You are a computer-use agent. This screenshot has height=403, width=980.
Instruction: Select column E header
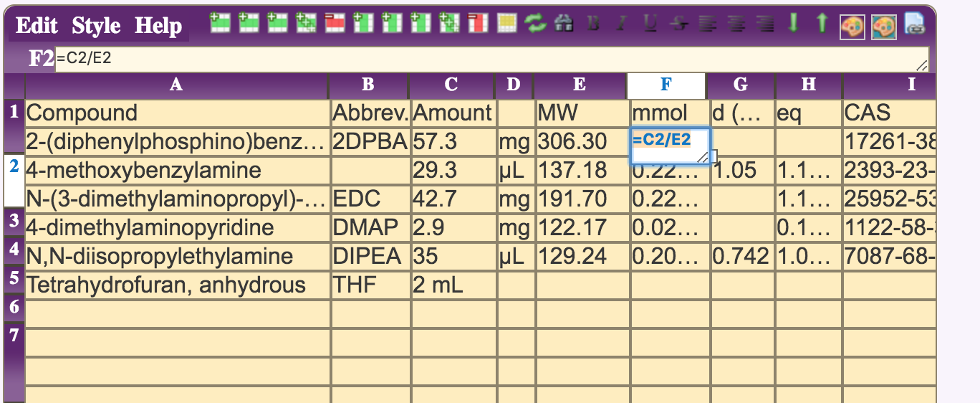click(x=580, y=85)
